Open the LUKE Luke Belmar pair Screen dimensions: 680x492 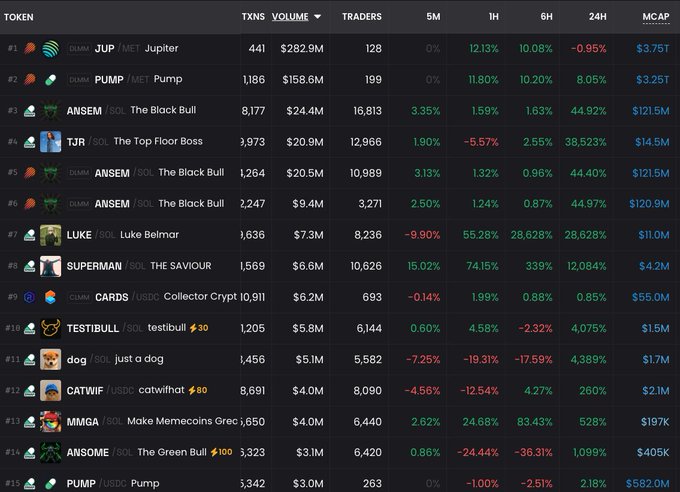point(149,235)
